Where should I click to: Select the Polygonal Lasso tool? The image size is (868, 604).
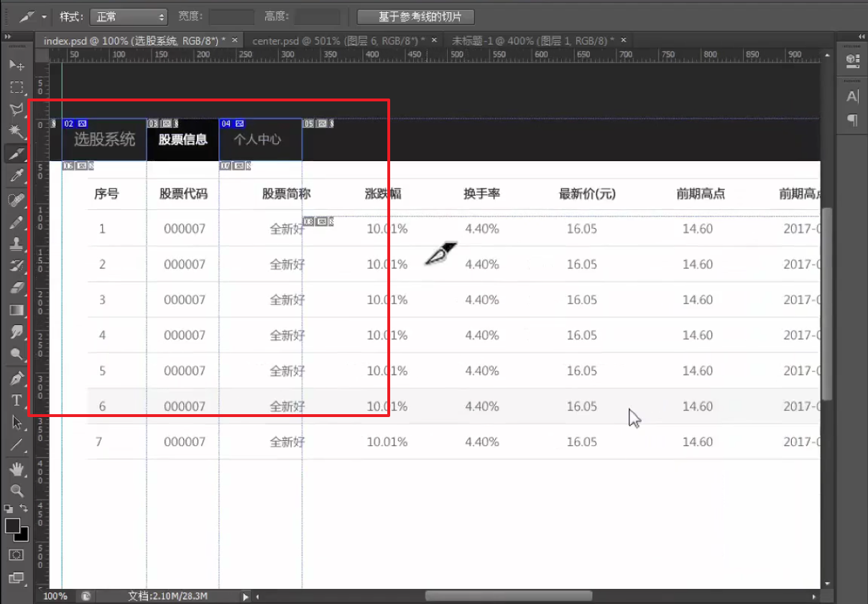[17, 109]
